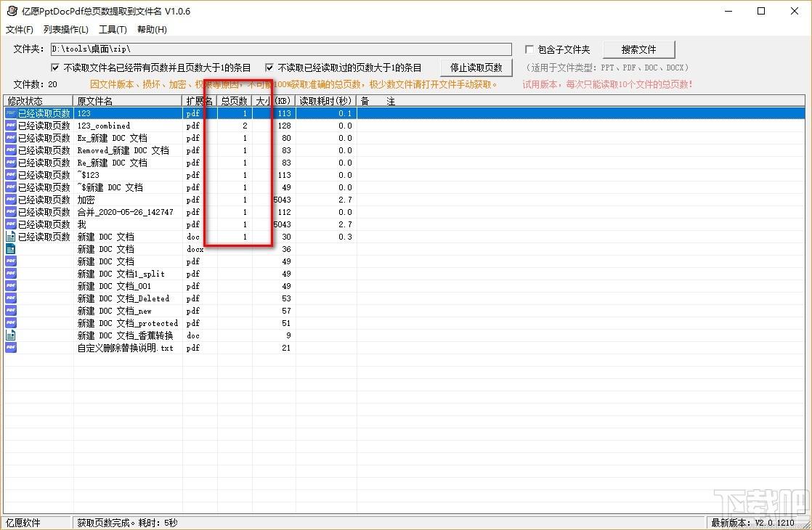Select file name 新建 DOC 文档_Deleted
812x530 pixels.
(123, 298)
